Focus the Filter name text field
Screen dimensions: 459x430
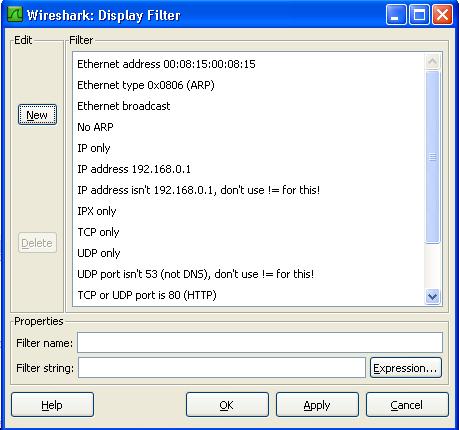[x=260, y=343]
